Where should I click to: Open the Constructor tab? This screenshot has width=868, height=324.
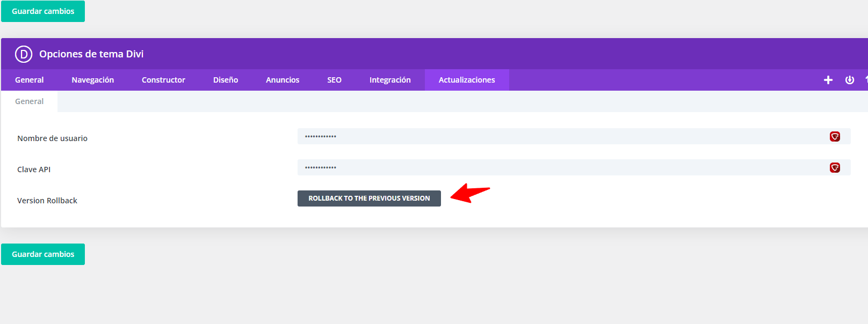[163, 80]
